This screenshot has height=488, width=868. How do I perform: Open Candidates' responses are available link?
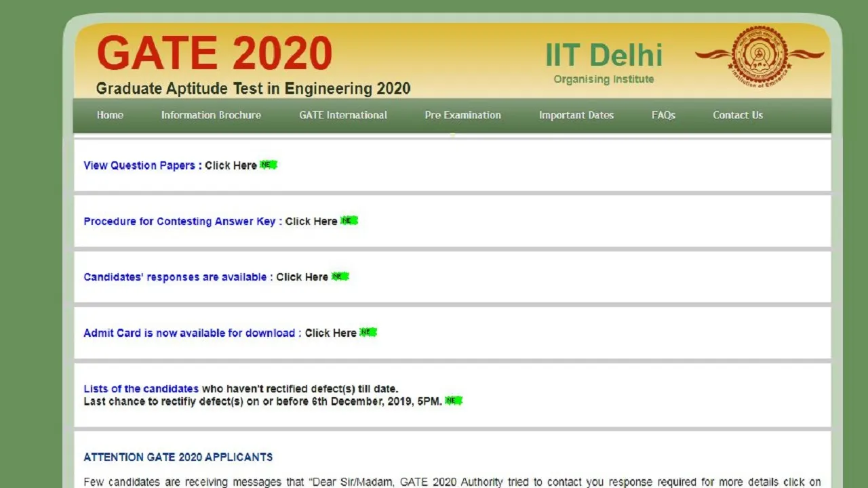(175, 277)
